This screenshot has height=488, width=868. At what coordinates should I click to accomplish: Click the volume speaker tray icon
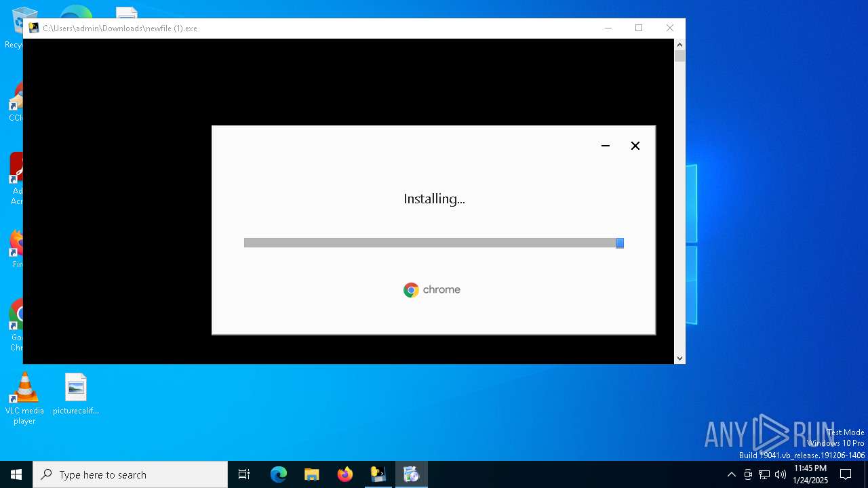tap(781, 474)
